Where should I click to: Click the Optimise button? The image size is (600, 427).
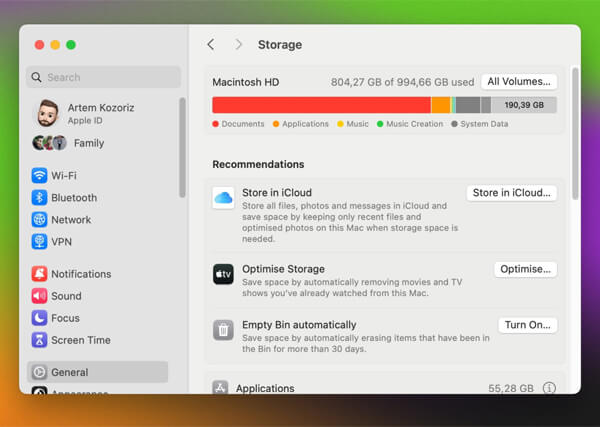click(x=525, y=269)
